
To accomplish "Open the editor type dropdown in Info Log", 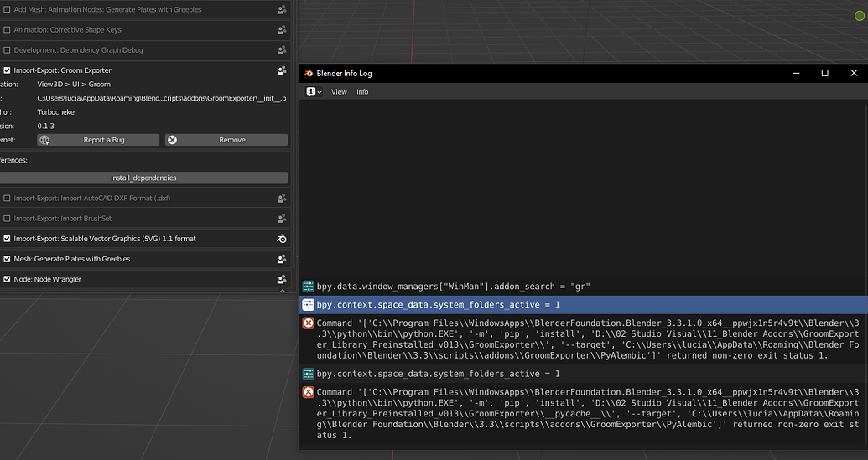I will pyautogui.click(x=314, y=92).
